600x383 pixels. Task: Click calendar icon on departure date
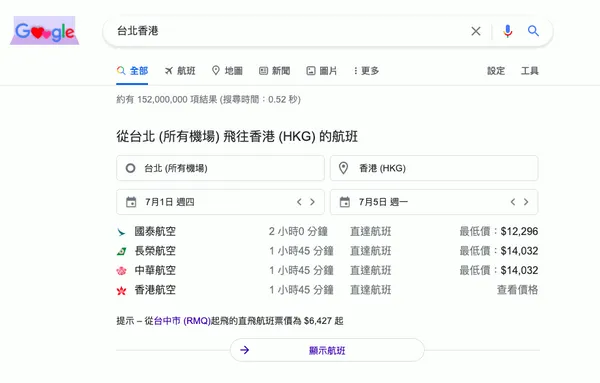point(131,202)
